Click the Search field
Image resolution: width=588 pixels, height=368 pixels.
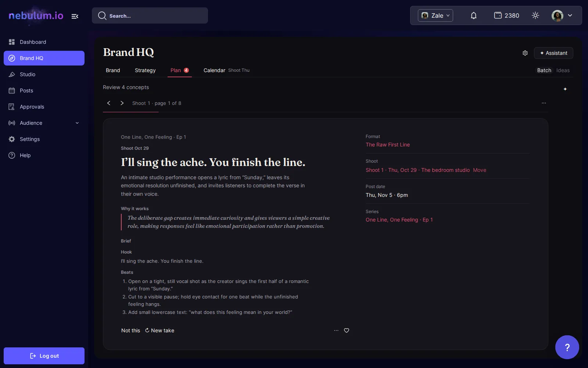click(150, 16)
